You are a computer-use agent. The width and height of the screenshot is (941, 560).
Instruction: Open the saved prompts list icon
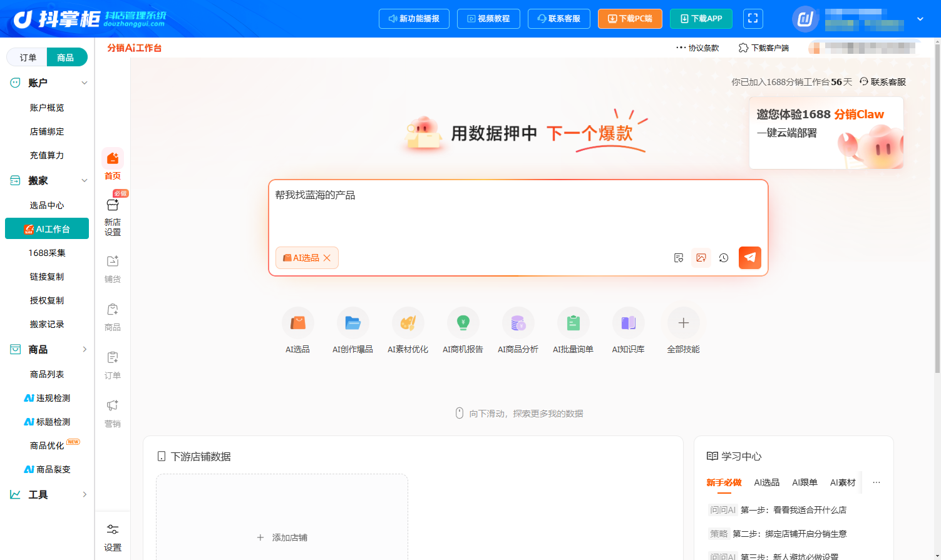pos(679,258)
